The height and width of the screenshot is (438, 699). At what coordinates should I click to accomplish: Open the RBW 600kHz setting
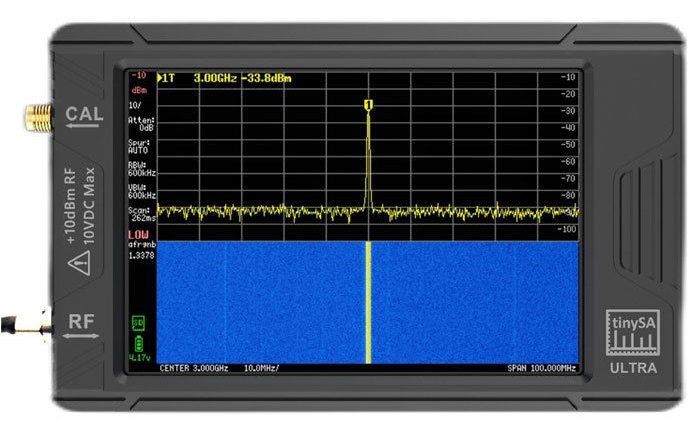[x=140, y=168]
